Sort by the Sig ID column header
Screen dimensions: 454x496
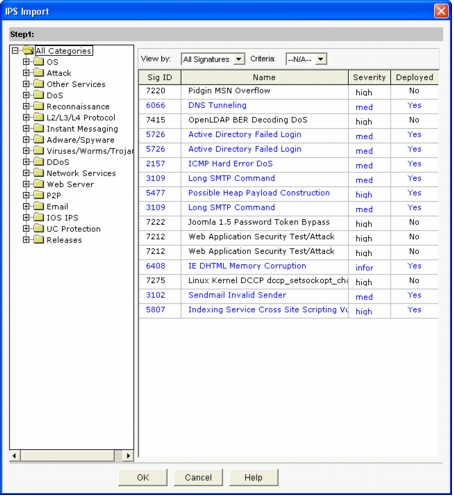[160, 77]
